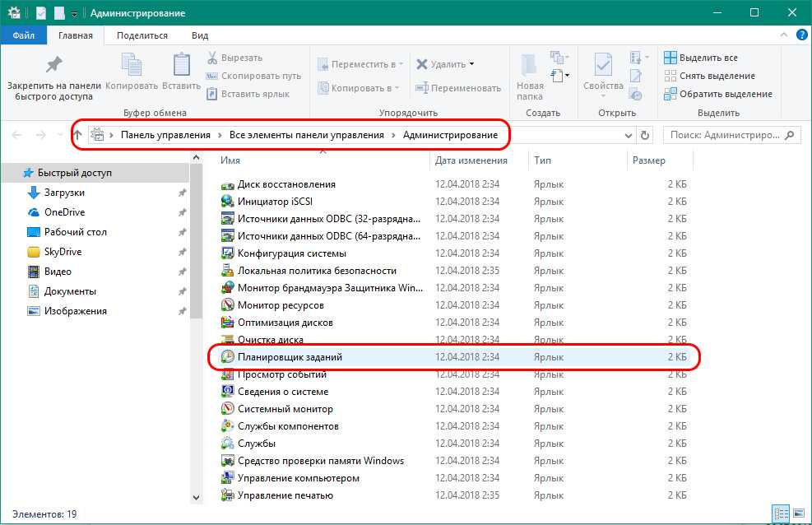Sort by Дата изменения column header

471,160
